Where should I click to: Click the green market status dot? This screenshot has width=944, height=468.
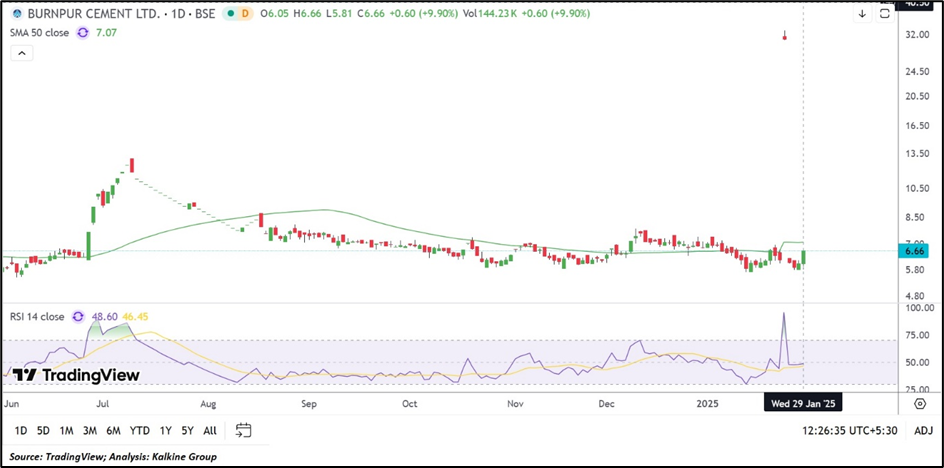tap(233, 14)
